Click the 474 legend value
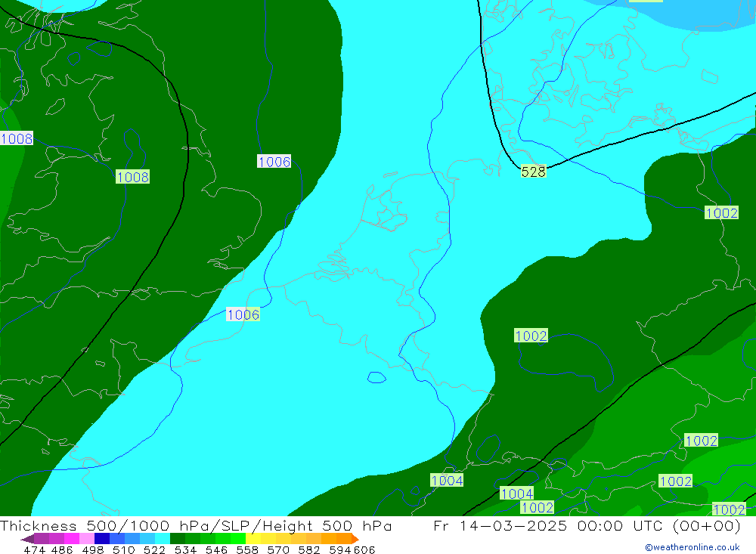This screenshot has width=756, height=554. point(34,549)
